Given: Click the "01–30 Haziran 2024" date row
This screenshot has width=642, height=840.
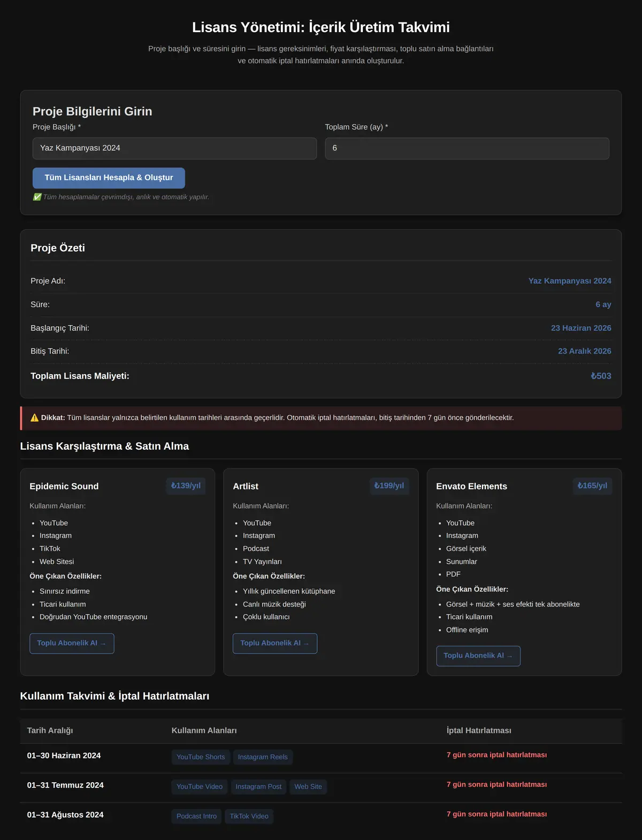Looking at the screenshot, I should [x=321, y=758].
